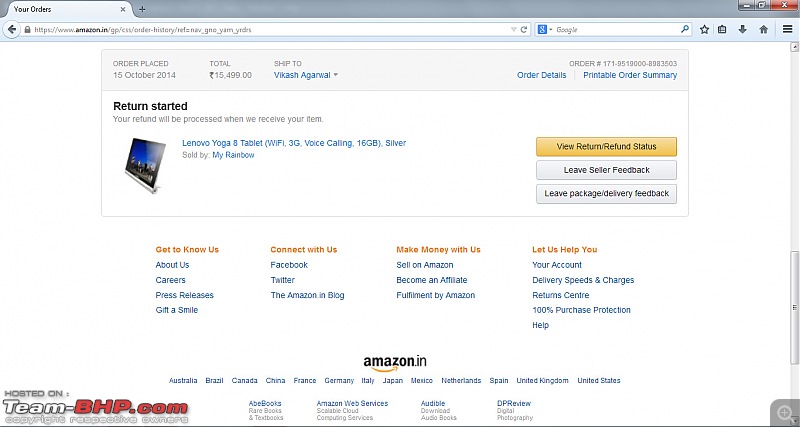Click View Return/Refund Status button

point(606,146)
